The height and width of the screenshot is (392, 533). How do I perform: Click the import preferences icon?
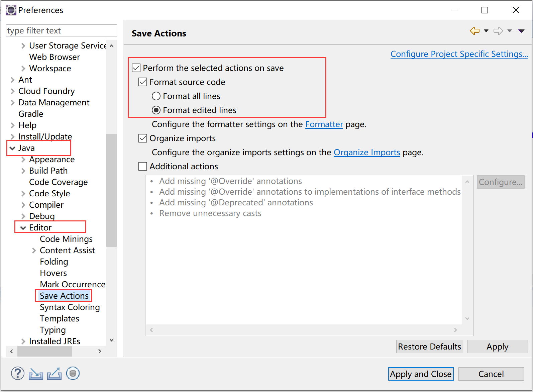coord(36,374)
